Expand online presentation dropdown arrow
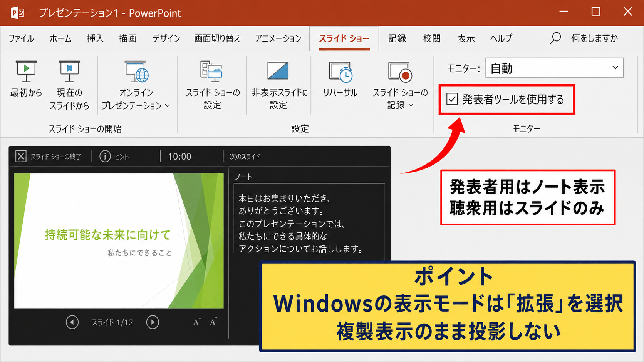Image resolution: width=644 pixels, height=362 pixels. 168,105
